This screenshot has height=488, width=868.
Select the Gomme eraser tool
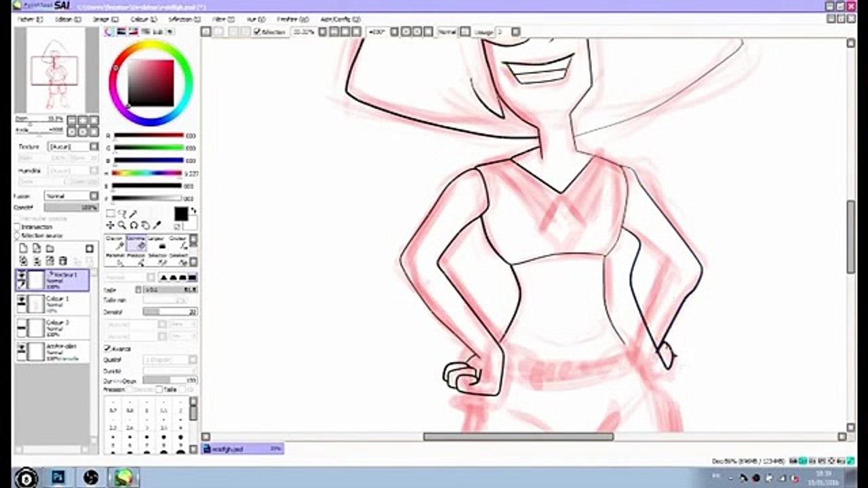pyautogui.click(x=136, y=243)
